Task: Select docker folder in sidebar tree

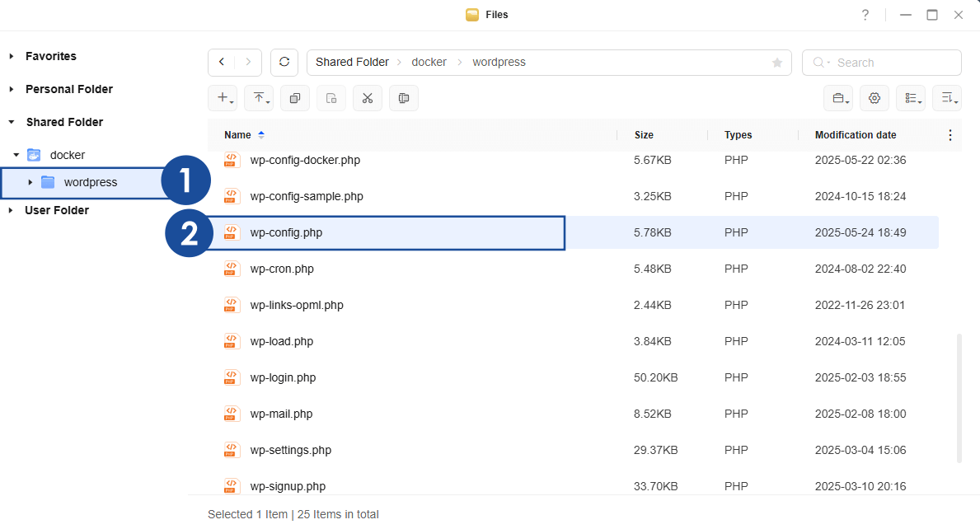Action: (68, 155)
